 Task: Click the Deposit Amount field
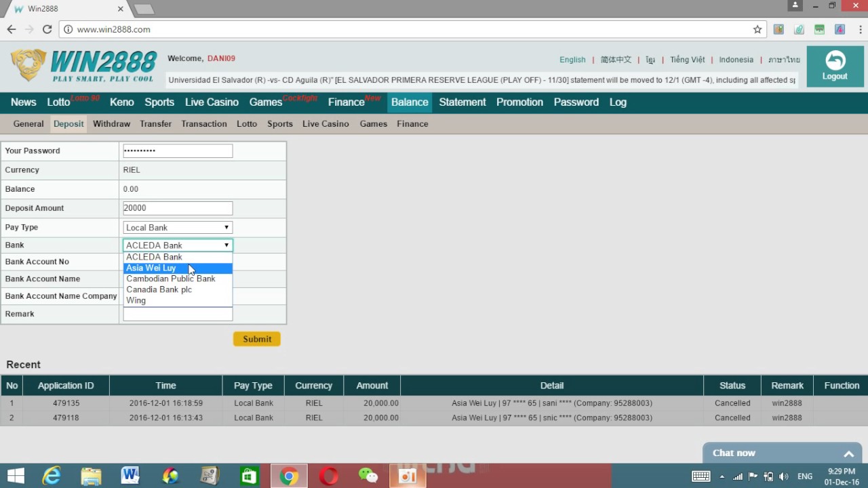coord(178,208)
